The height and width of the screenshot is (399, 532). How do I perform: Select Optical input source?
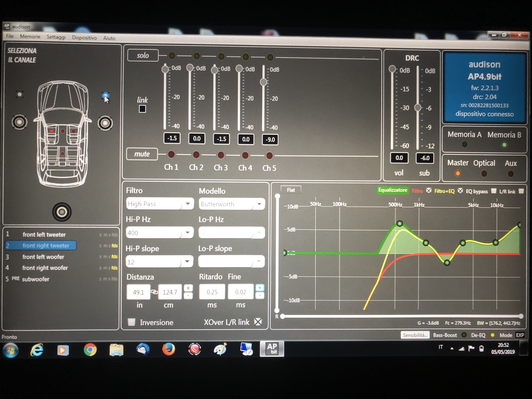[484, 173]
